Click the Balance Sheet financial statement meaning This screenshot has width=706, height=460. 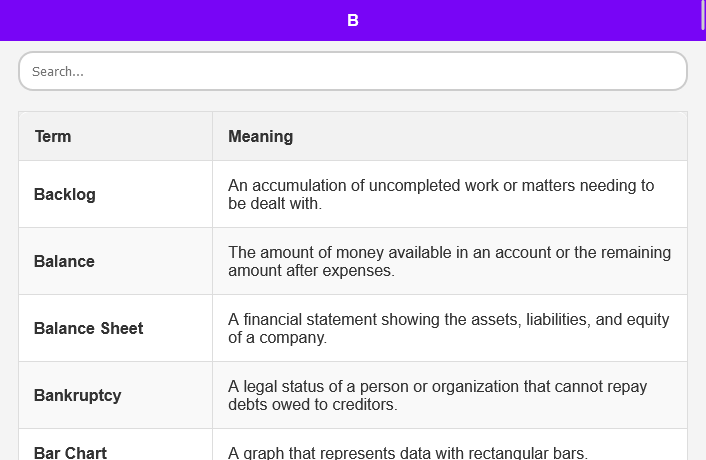pyautogui.click(x=449, y=328)
